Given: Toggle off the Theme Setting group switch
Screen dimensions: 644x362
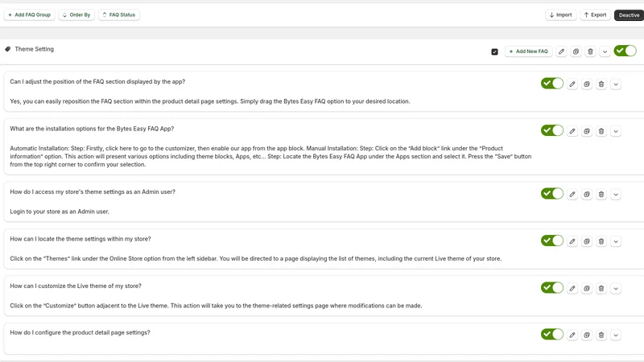Looking at the screenshot, I should (x=625, y=51).
